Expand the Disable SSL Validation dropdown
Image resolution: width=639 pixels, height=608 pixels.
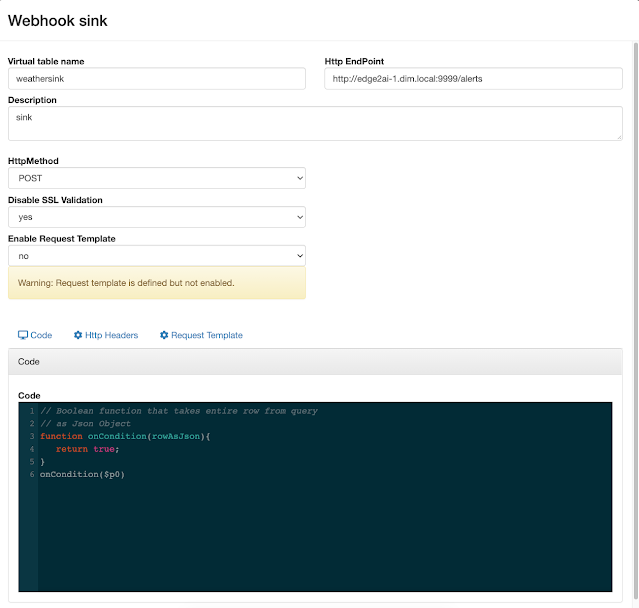pyautogui.click(x=156, y=217)
